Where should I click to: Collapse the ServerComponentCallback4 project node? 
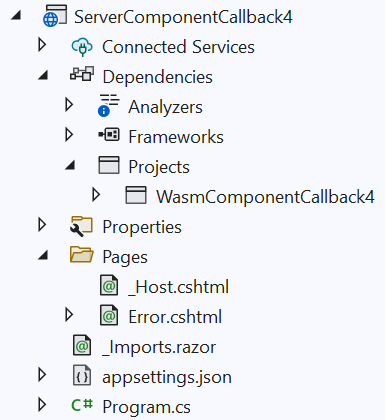(16, 15)
